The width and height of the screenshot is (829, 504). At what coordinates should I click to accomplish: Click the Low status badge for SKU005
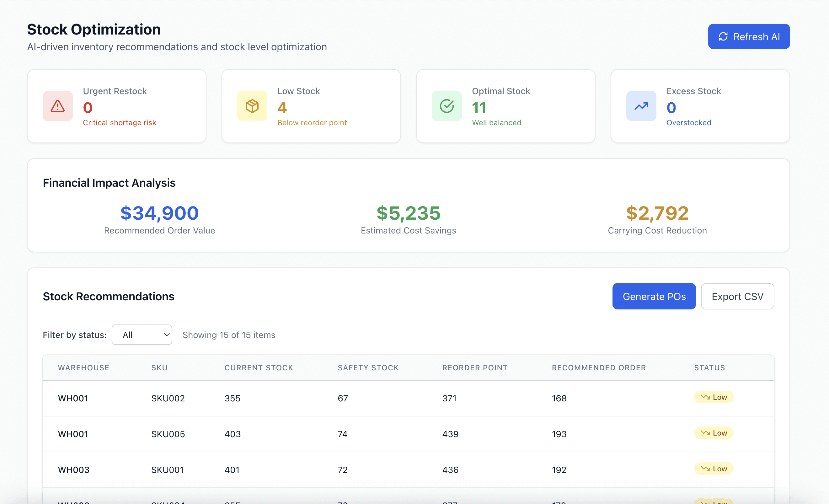coord(714,433)
